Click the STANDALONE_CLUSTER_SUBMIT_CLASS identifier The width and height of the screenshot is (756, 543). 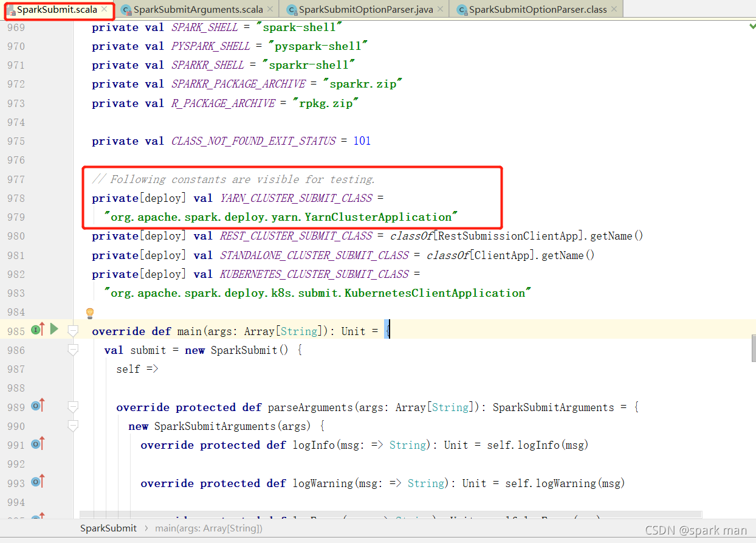pos(314,255)
